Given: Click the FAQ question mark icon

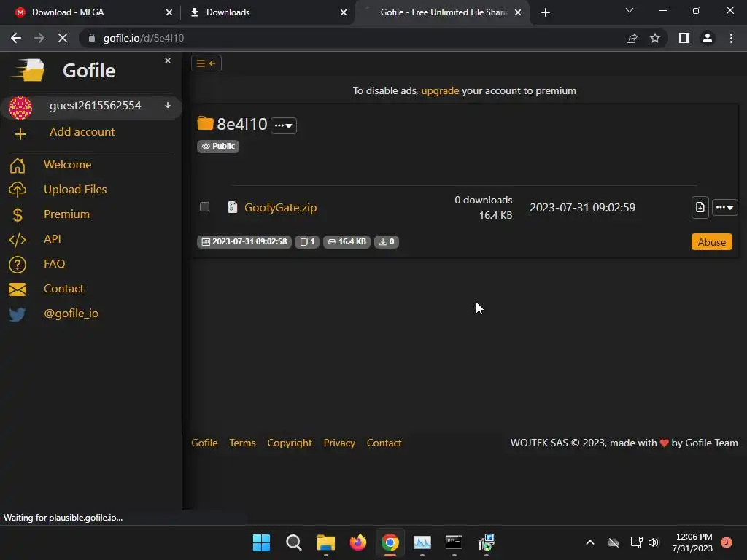Looking at the screenshot, I should pyautogui.click(x=18, y=264).
